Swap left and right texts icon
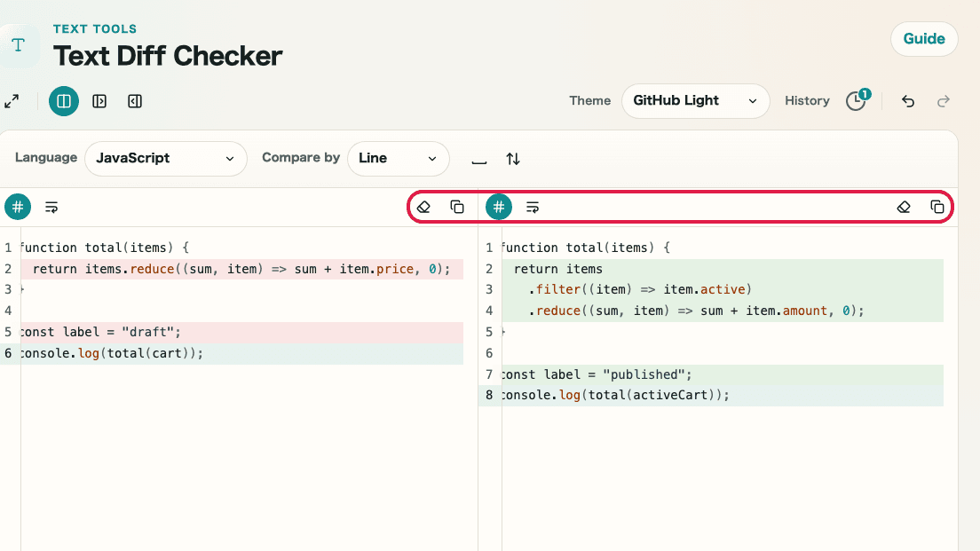The height and width of the screenshot is (551, 980). coord(513,160)
